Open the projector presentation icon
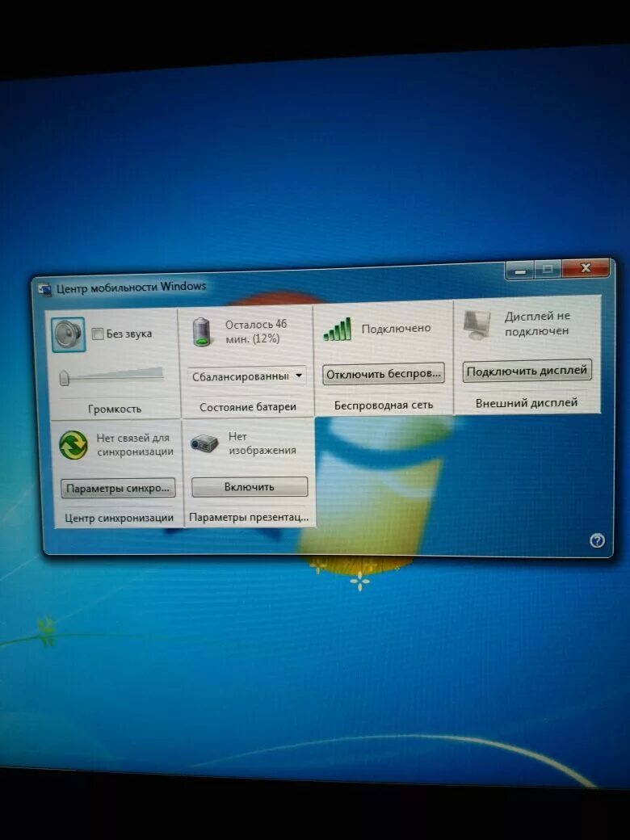 tap(204, 443)
